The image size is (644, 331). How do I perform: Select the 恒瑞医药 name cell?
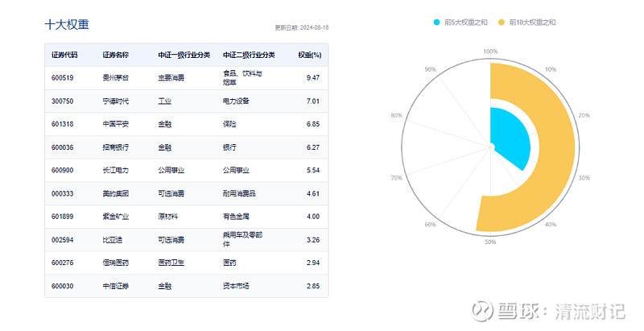[x=115, y=263]
